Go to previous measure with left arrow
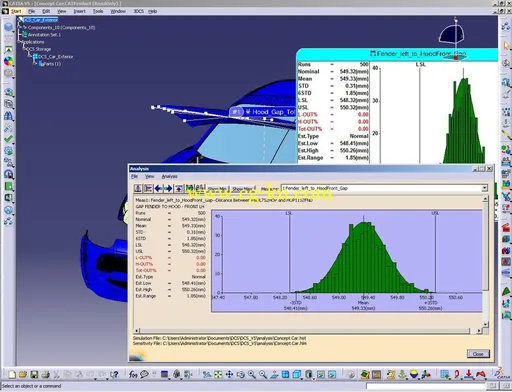This screenshot has width=512, height=392. click(159, 189)
